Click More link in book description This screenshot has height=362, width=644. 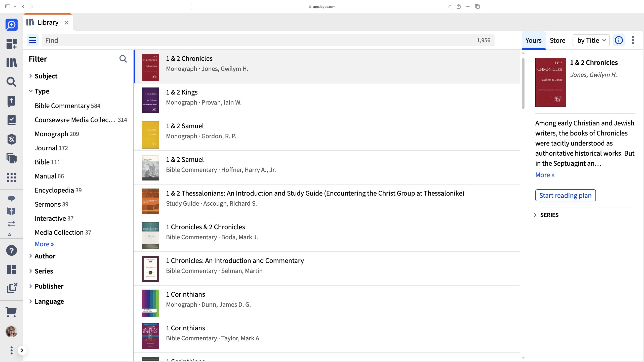[545, 175]
